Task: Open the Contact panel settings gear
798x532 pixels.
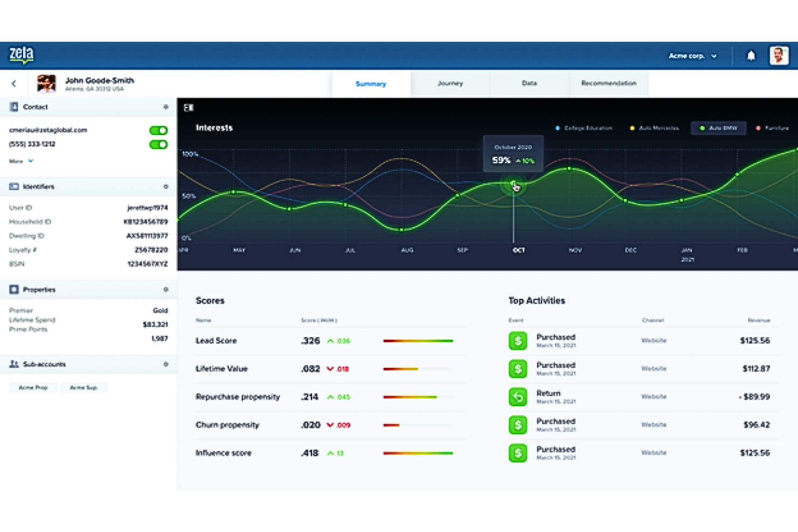Action: tap(166, 107)
